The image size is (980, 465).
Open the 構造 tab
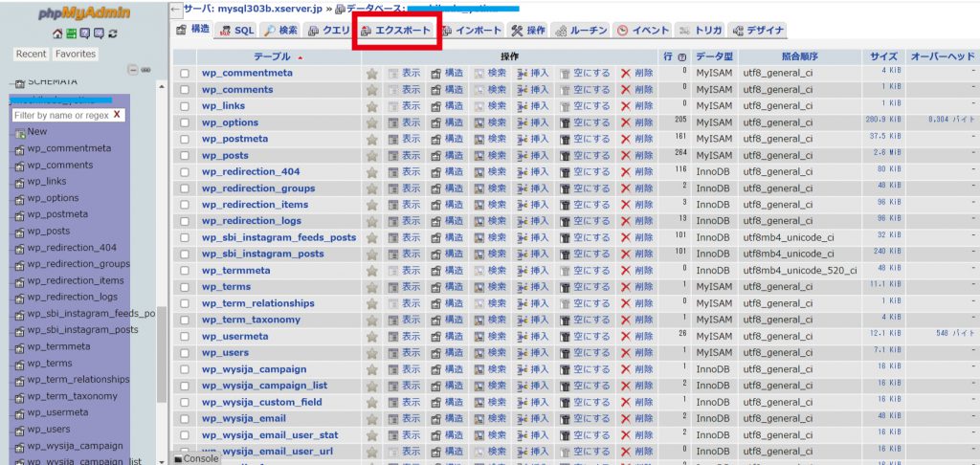(192, 30)
